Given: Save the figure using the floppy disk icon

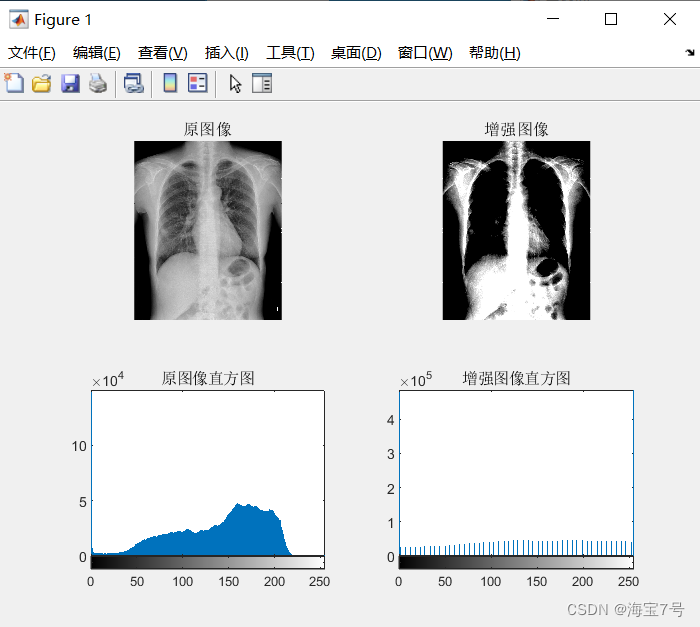Looking at the screenshot, I should [x=70, y=84].
